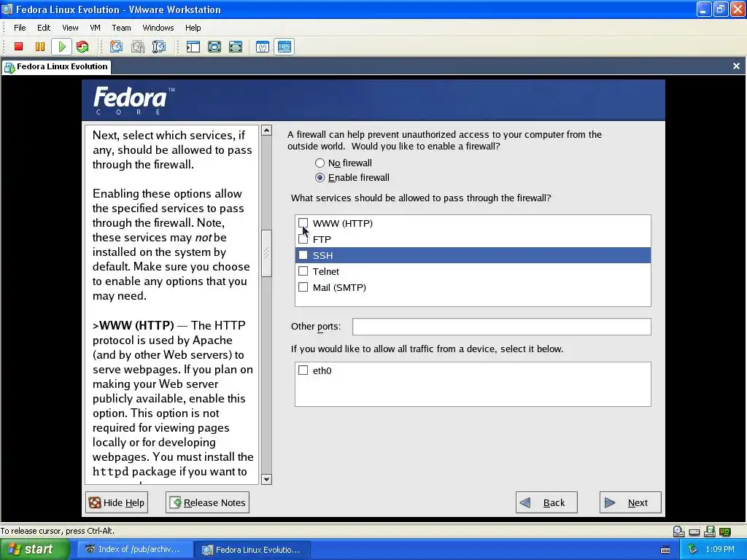The height and width of the screenshot is (560, 747).
Task: Click inside the Other ports text field
Action: pos(502,327)
